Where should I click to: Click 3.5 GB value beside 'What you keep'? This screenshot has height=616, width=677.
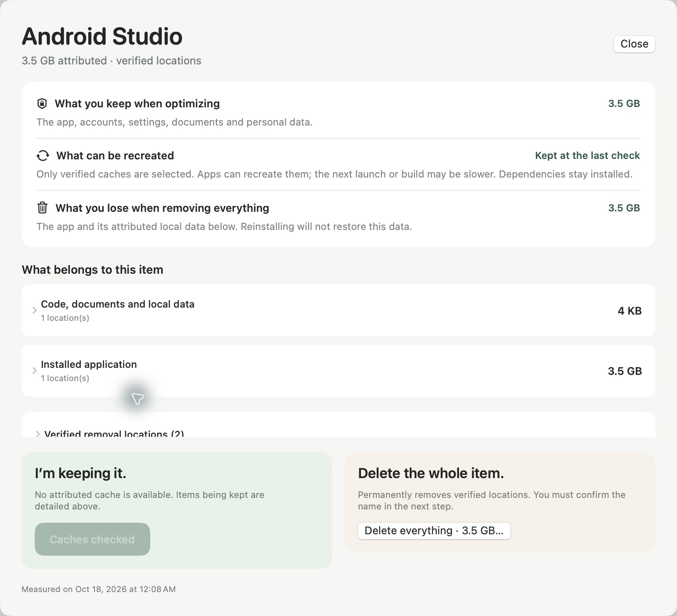(624, 104)
